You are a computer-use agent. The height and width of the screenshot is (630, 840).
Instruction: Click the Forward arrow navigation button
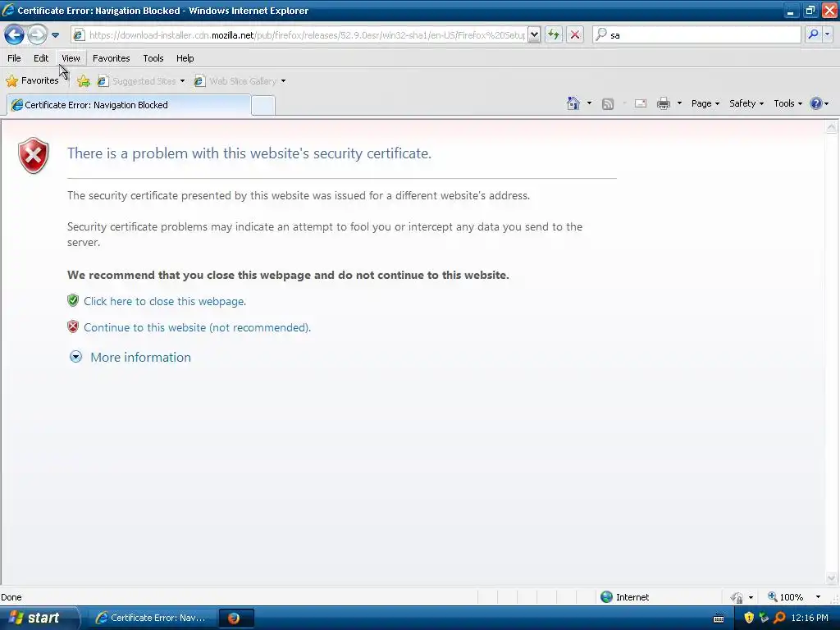[37, 35]
